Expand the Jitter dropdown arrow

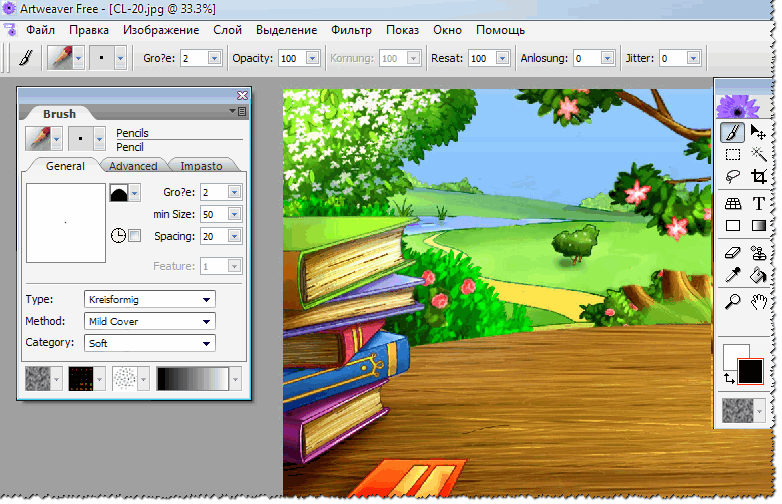click(693, 58)
